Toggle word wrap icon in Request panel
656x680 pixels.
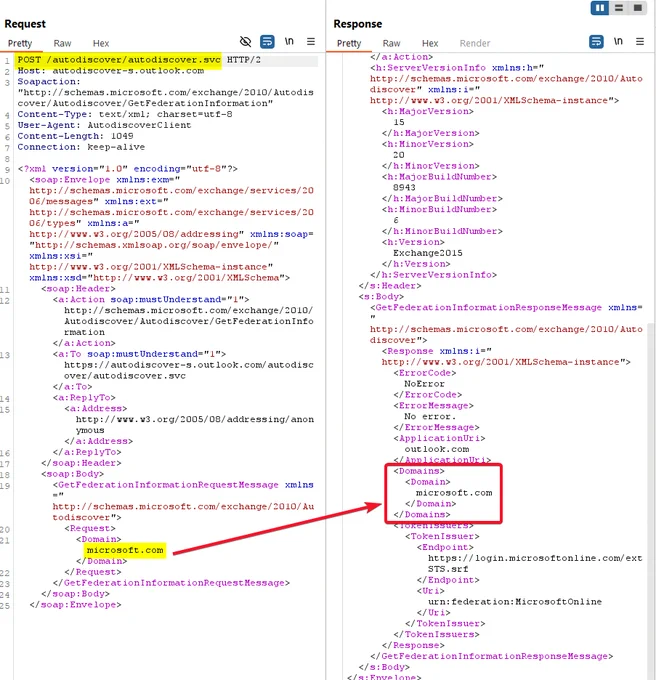tap(267, 42)
